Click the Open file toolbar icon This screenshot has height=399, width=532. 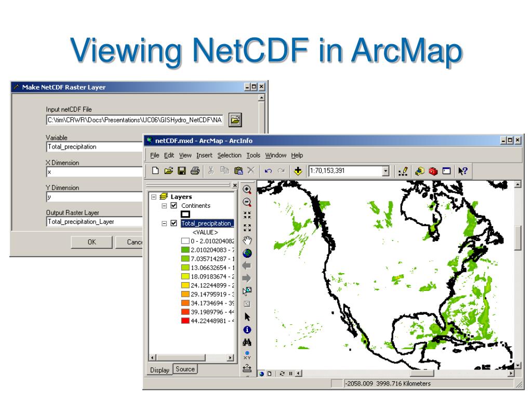tap(169, 170)
